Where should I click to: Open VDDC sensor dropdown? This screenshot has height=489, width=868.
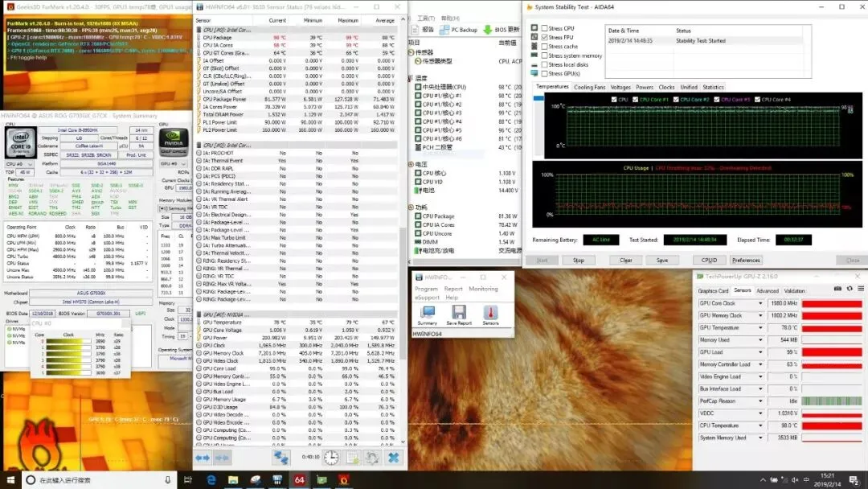[760, 413]
